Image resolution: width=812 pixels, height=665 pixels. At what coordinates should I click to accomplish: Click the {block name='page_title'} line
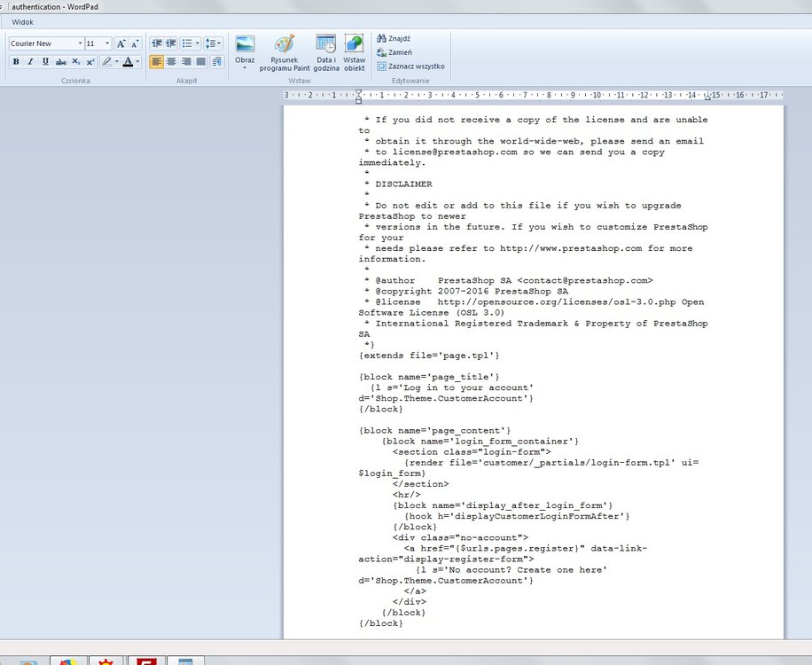[x=429, y=377]
